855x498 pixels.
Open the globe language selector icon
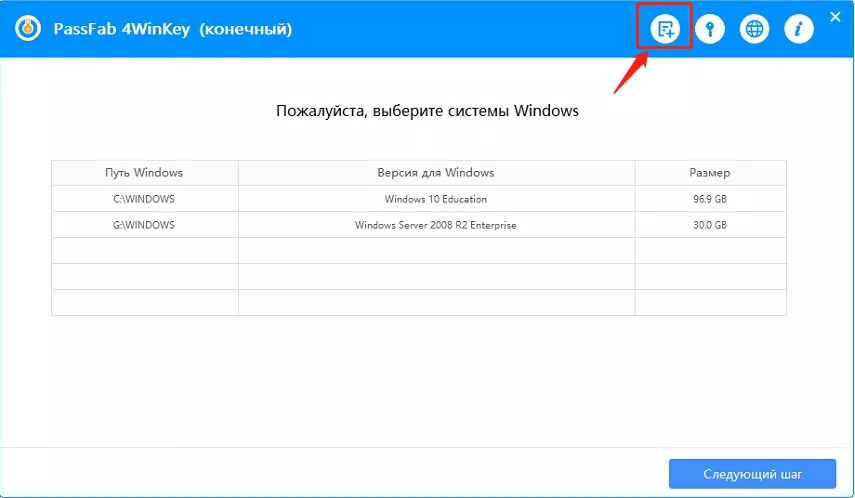coord(754,29)
